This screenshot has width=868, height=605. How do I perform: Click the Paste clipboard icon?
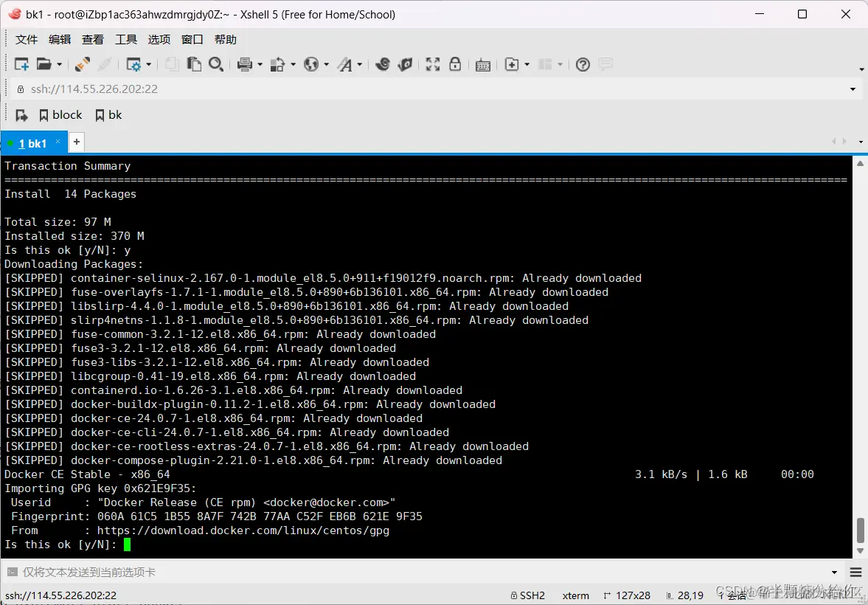pyautogui.click(x=194, y=64)
